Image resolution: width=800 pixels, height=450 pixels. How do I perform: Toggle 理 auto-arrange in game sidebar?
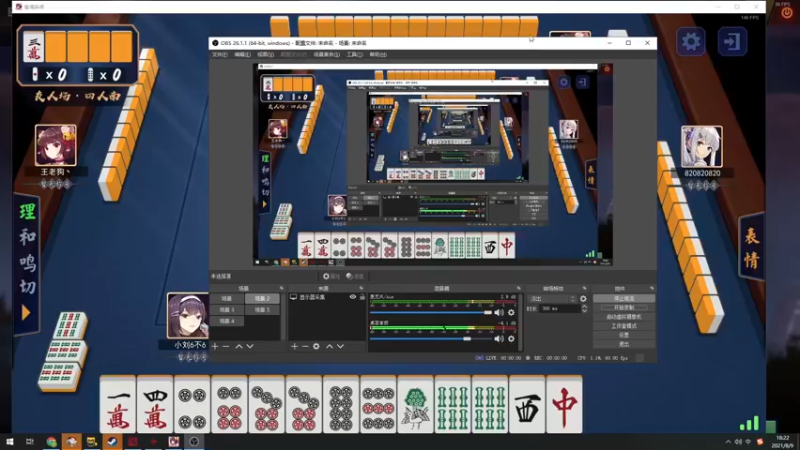(27, 212)
